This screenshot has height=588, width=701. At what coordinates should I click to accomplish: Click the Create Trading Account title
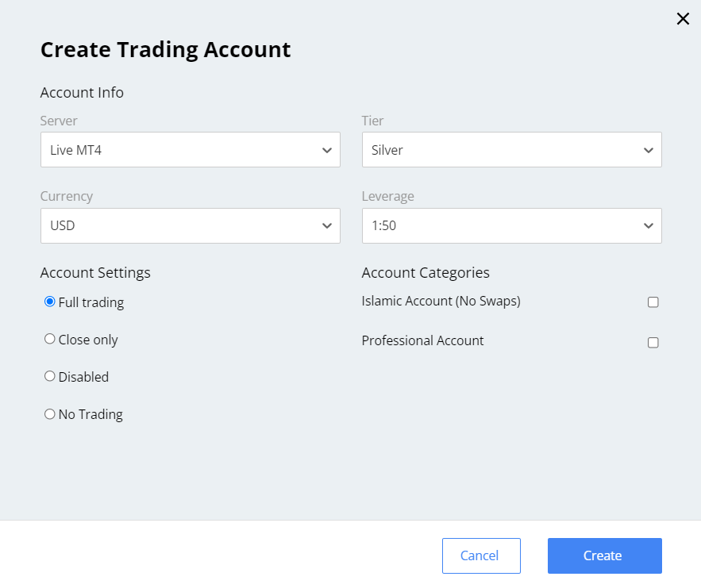[x=165, y=49]
